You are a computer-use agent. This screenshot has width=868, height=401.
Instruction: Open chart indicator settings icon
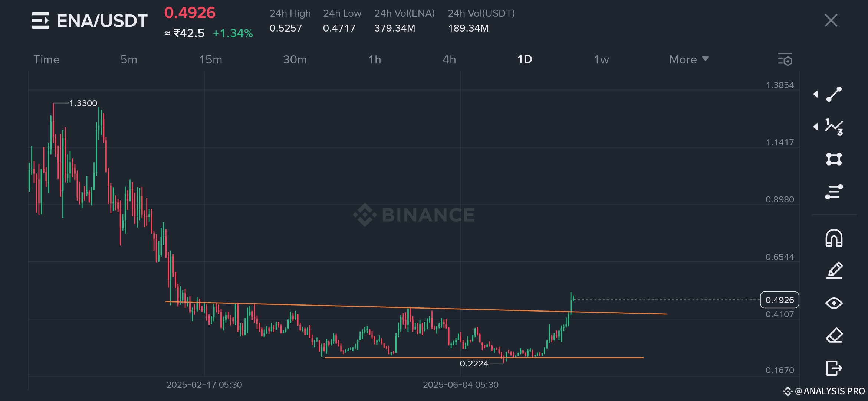coord(785,59)
